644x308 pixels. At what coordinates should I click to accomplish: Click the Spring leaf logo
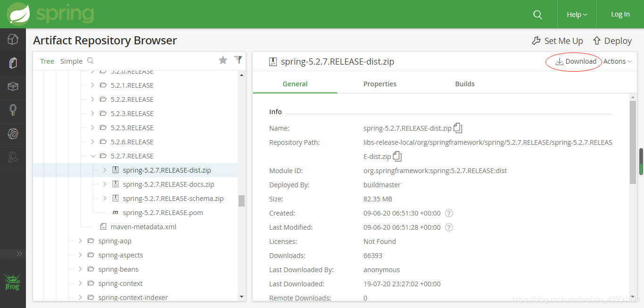(x=18, y=13)
